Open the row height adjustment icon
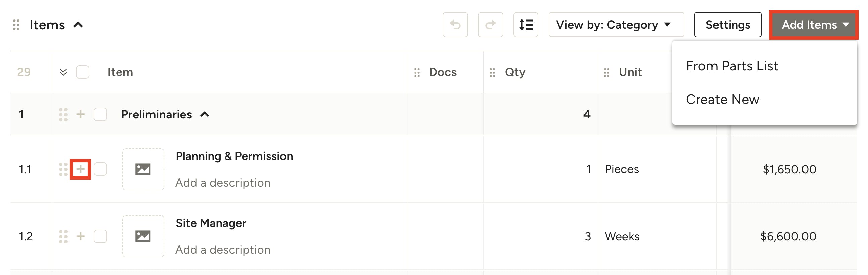Viewport: 868px width, 275px height. tap(526, 25)
